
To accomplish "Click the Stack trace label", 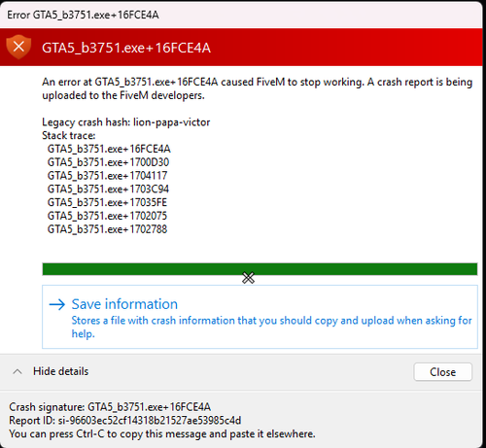I will 69,135.
